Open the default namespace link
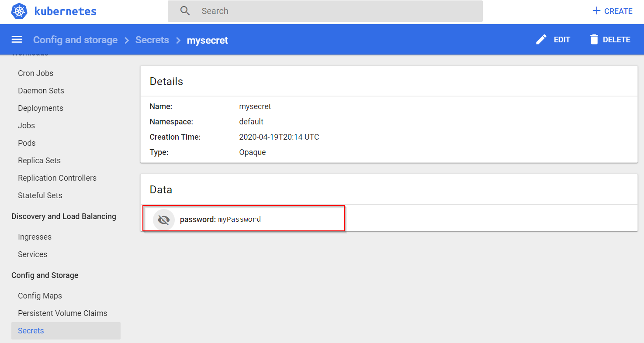Image resolution: width=644 pixels, height=343 pixels. (x=251, y=121)
